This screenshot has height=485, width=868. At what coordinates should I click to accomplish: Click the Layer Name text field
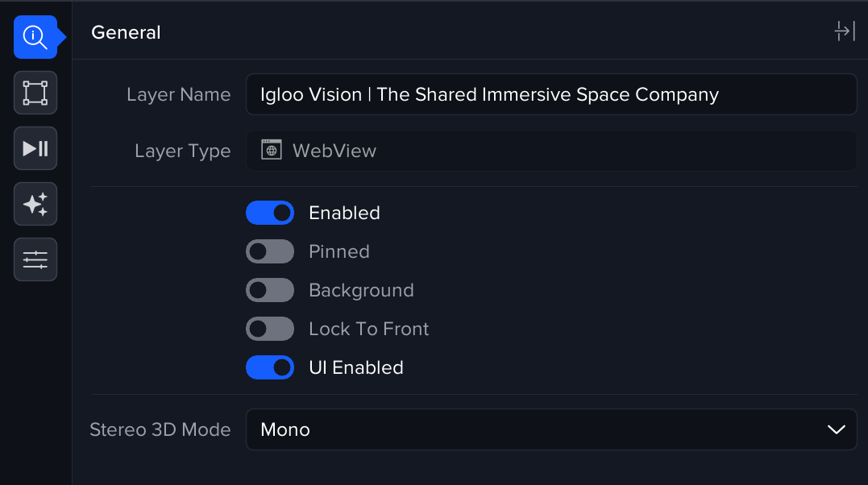pos(550,95)
